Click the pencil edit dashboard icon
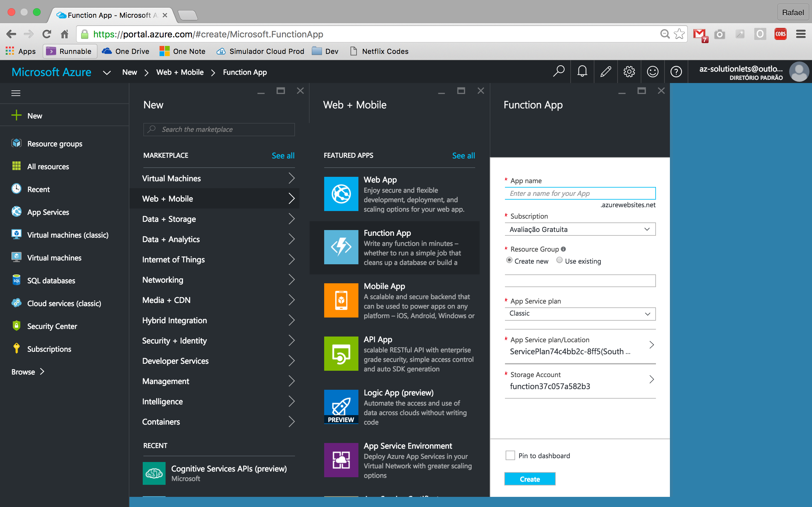Image resolution: width=812 pixels, height=507 pixels. pos(606,71)
